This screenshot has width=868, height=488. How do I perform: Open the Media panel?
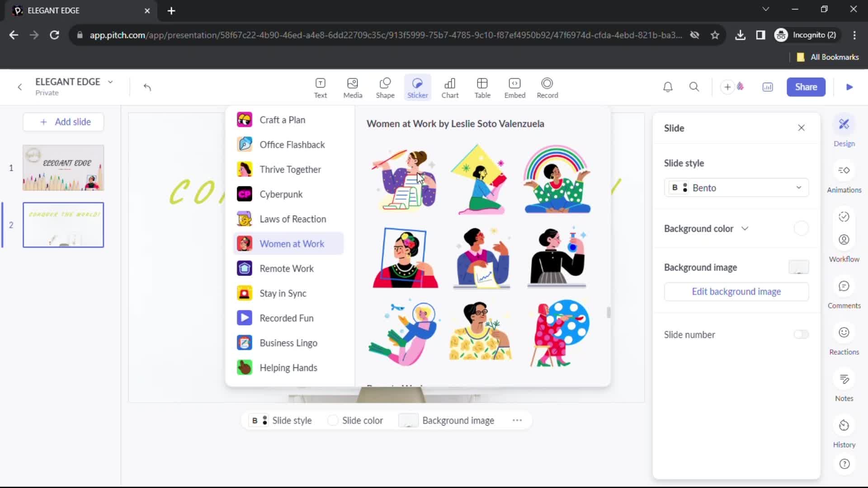(x=353, y=86)
